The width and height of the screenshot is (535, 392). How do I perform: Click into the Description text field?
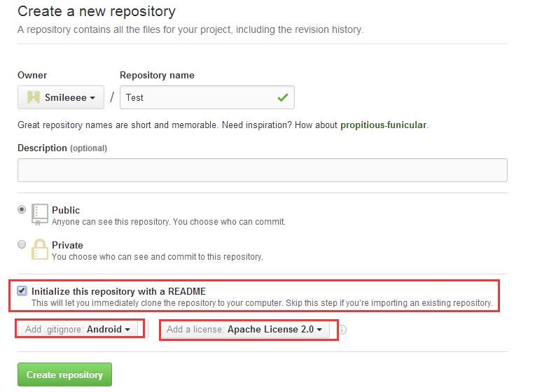262,170
